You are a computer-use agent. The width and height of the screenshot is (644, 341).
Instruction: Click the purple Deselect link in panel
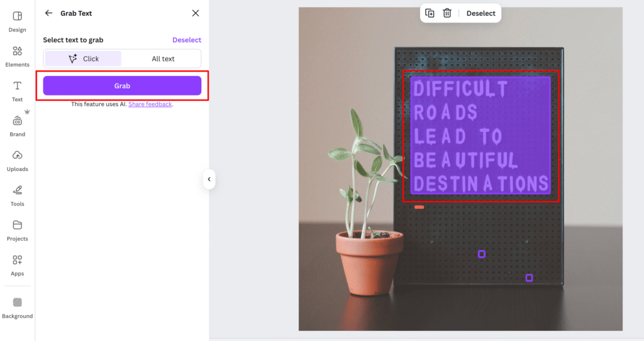coord(187,40)
